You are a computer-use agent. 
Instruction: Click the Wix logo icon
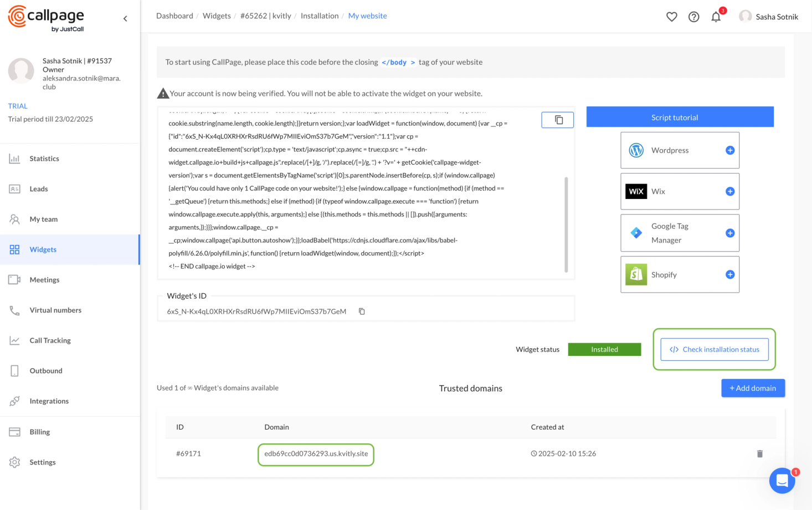coord(636,191)
